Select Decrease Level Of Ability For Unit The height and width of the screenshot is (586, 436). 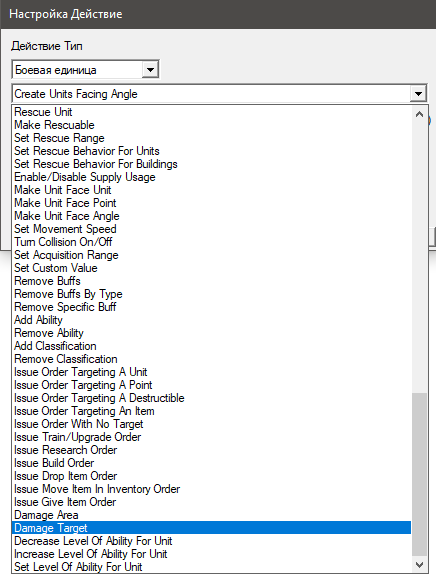click(x=211, y=541)
